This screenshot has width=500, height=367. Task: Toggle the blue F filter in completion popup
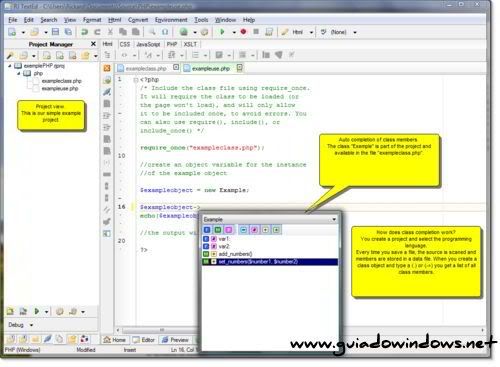click(x=207, y=230)
